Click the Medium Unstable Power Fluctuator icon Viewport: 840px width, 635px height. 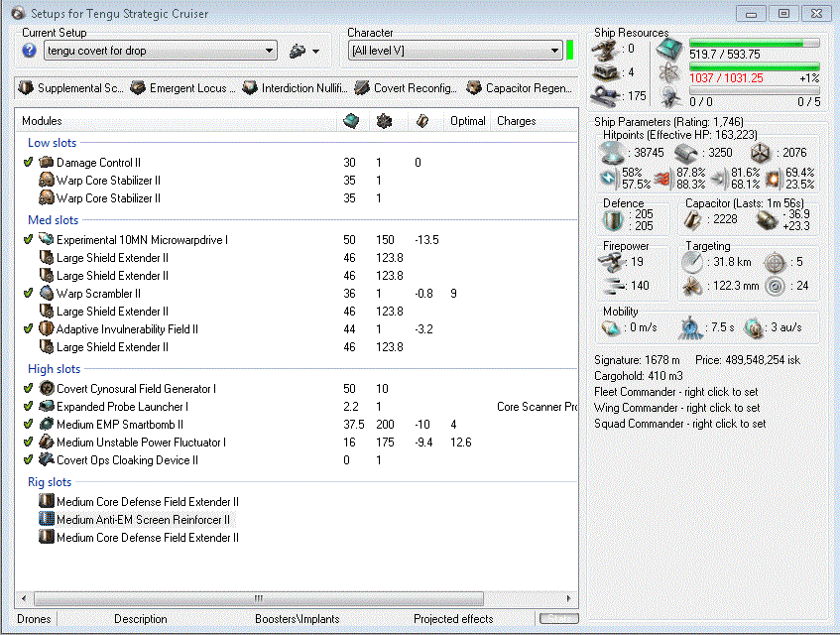47,443
